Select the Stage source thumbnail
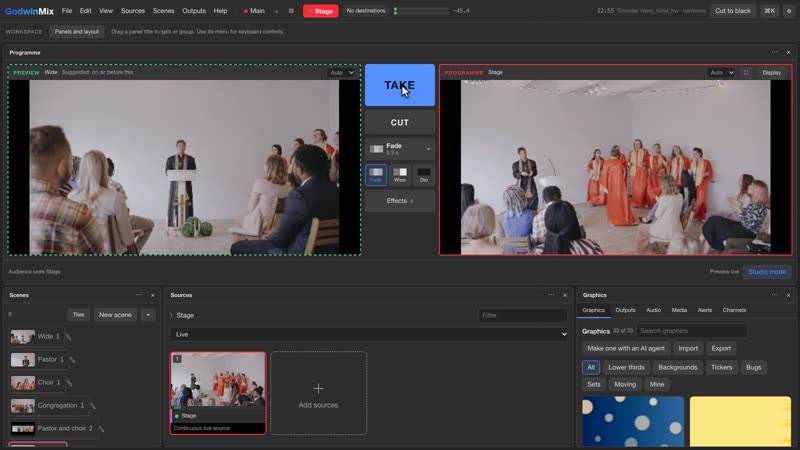This screenshot has height=450, width=800. point(218,393)
